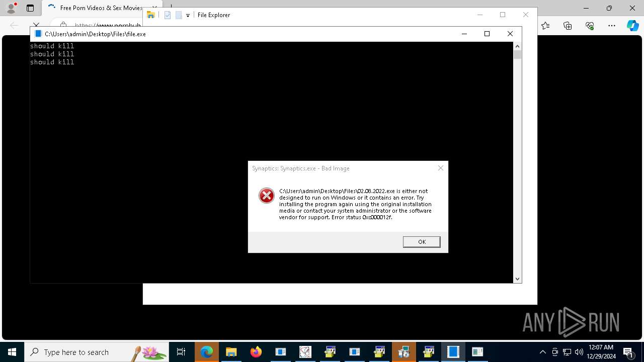
Task: Click the console scrollbar down arrow
Action: [x=517, y=279]
